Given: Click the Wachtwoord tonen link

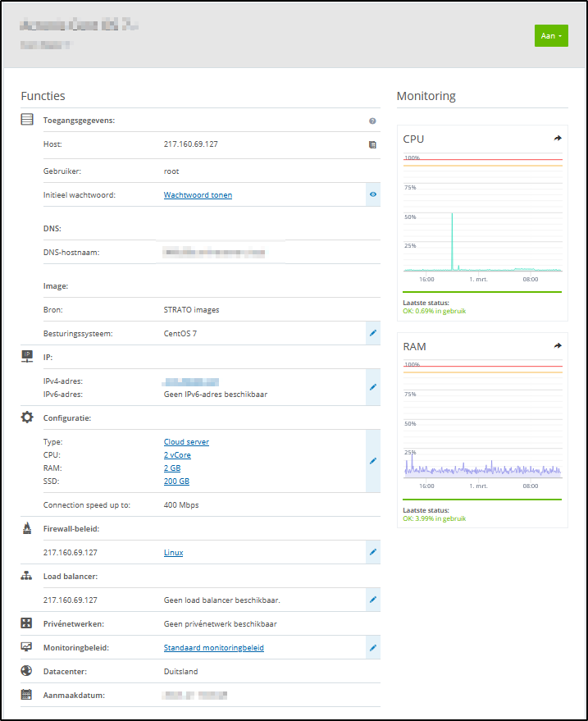Looking at the screenshot, I should [x=198, y=195].
